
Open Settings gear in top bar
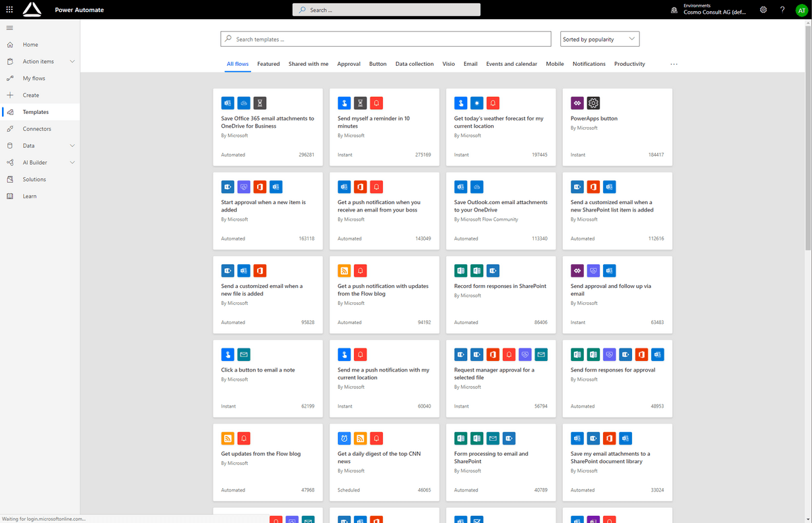(763, 10)
